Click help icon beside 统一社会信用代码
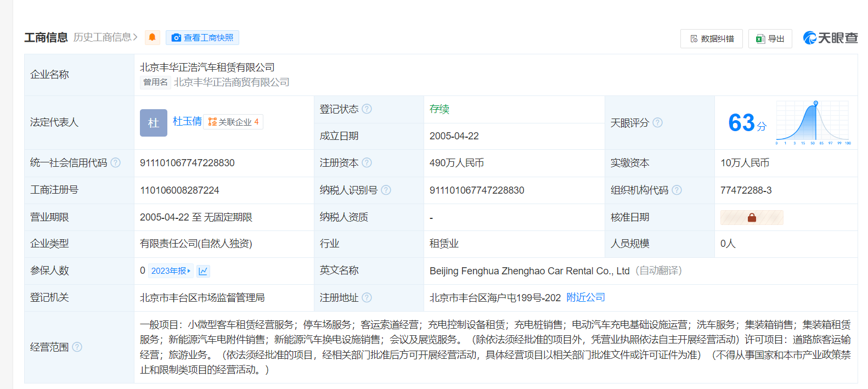The image size is (868, 389). tap(115, 162)
